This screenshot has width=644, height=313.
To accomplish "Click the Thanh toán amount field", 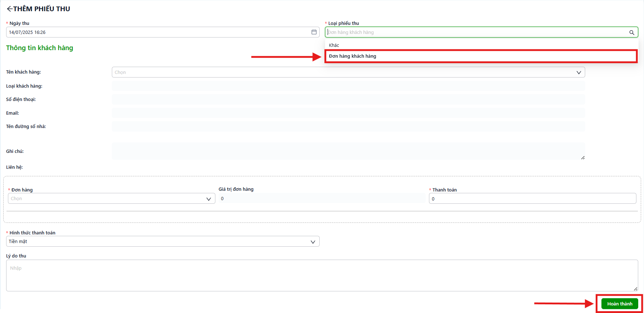I will click(532, 198).
